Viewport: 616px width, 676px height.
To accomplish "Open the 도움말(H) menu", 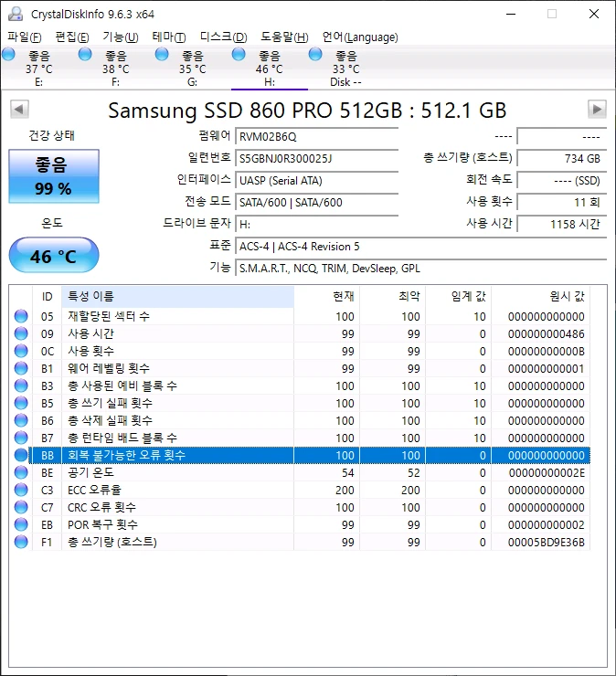I will pyautogui.click(x=284, y=37).
